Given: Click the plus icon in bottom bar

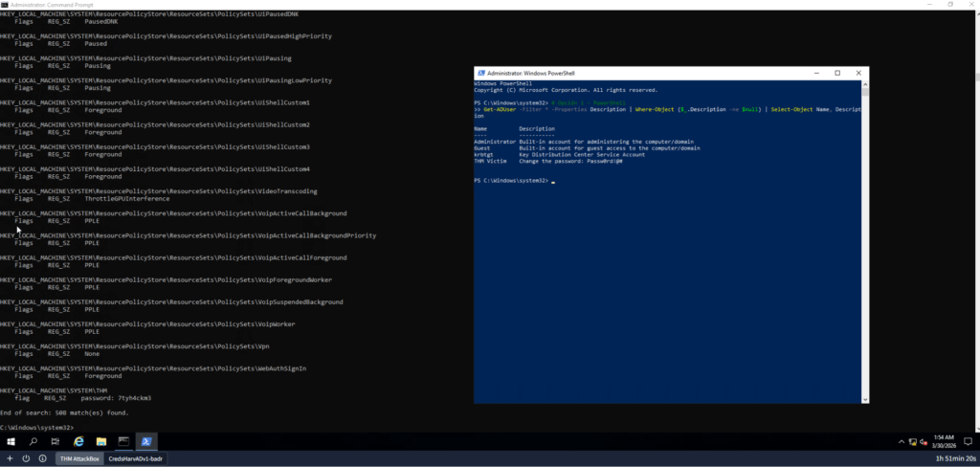Looking at the screenshot, I should [x=10, y=458].
